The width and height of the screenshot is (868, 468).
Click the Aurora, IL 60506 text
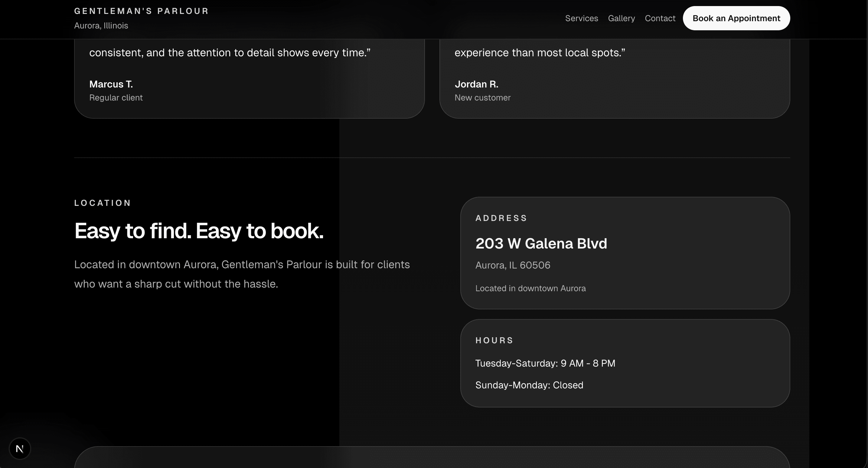click(513, 265)
